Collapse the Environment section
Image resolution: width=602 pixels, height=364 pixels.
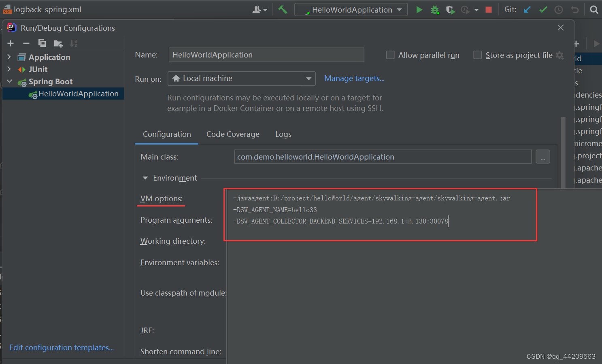click(145, 178)
